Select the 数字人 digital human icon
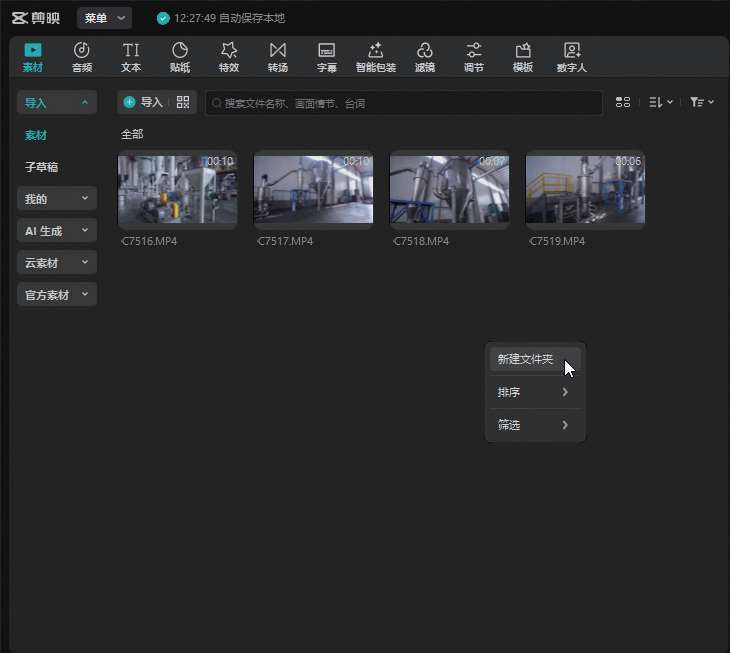730x653 pixels. tap(571, 57)
